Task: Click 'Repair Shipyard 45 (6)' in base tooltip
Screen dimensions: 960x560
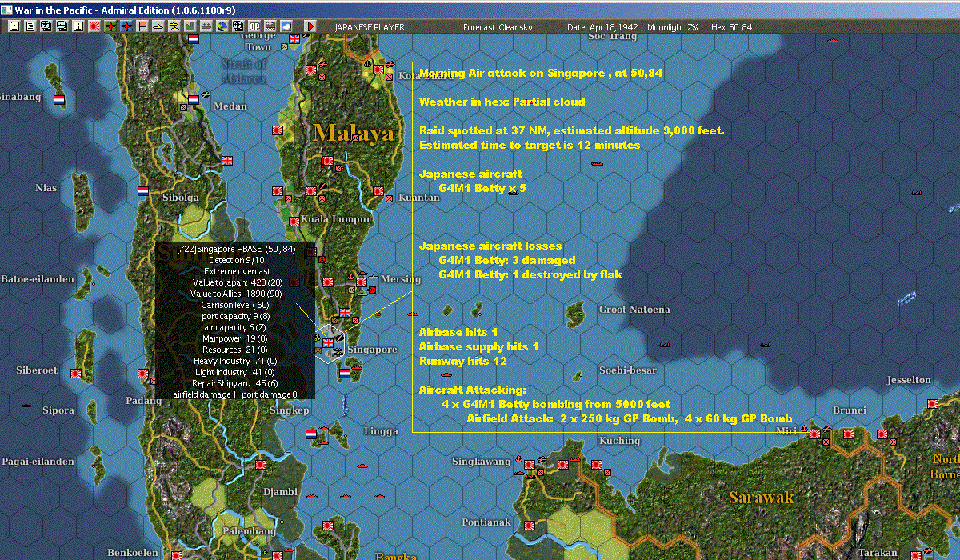Action: click(235, 383)
